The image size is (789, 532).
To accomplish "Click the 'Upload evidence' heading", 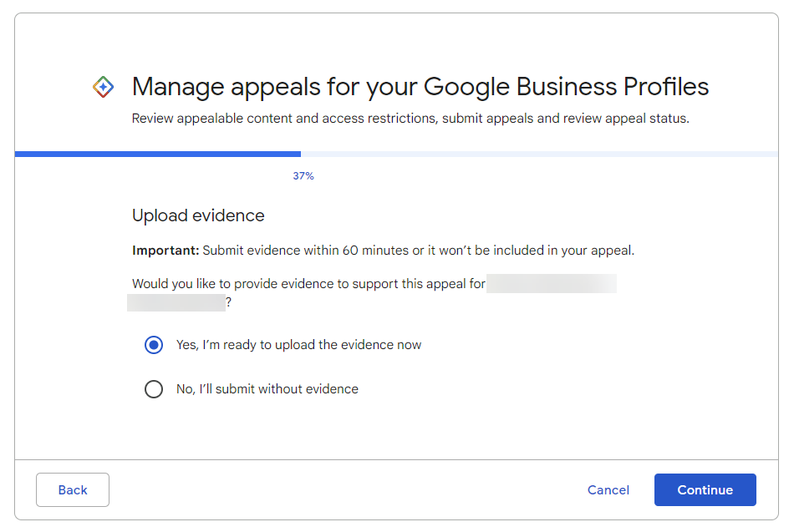I will [x=198, y=215].
